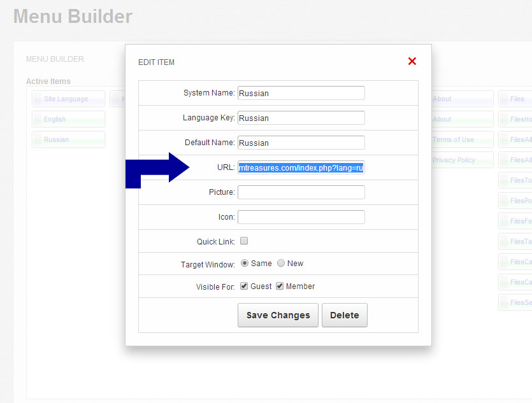Viewport: 532px width, 403px height.
Task: Click the Picture input field
Action: (x=301, y=192)
